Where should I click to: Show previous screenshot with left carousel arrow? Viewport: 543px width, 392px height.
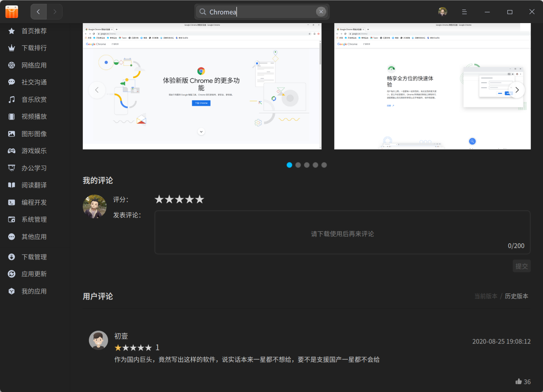[97, 90]
